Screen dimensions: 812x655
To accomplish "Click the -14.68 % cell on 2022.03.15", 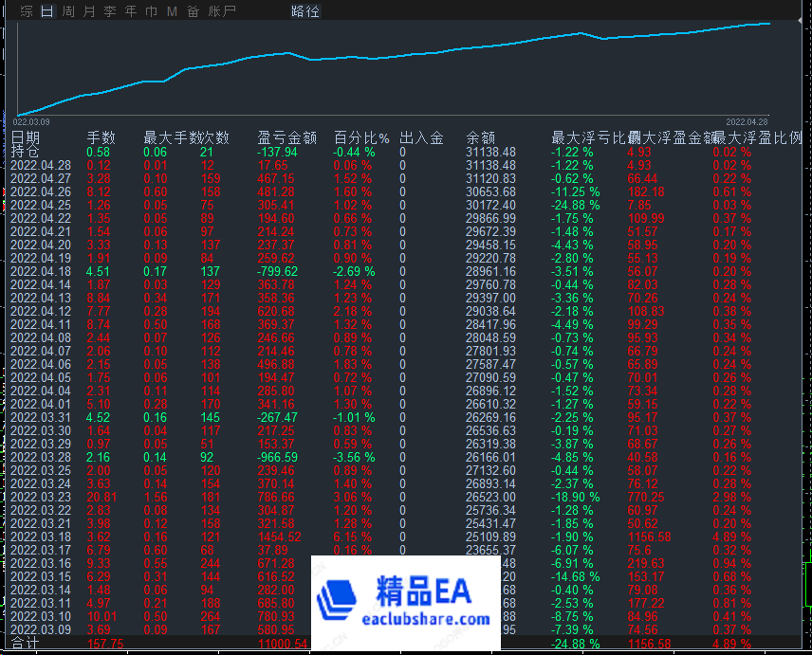I will [576, 577].
